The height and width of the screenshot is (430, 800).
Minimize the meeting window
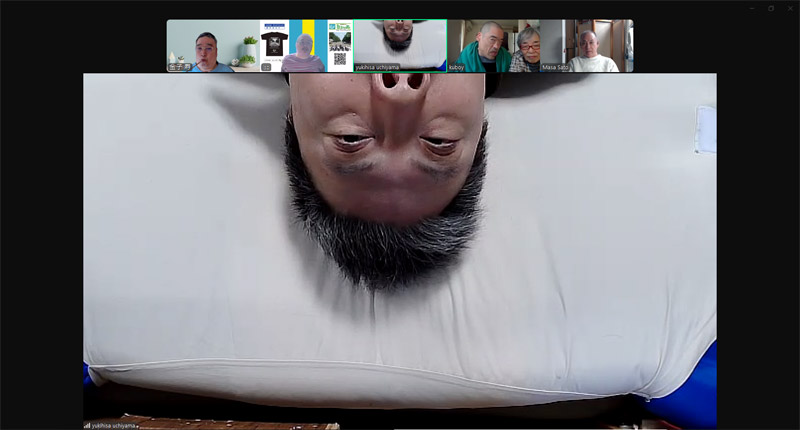[752, 8]
